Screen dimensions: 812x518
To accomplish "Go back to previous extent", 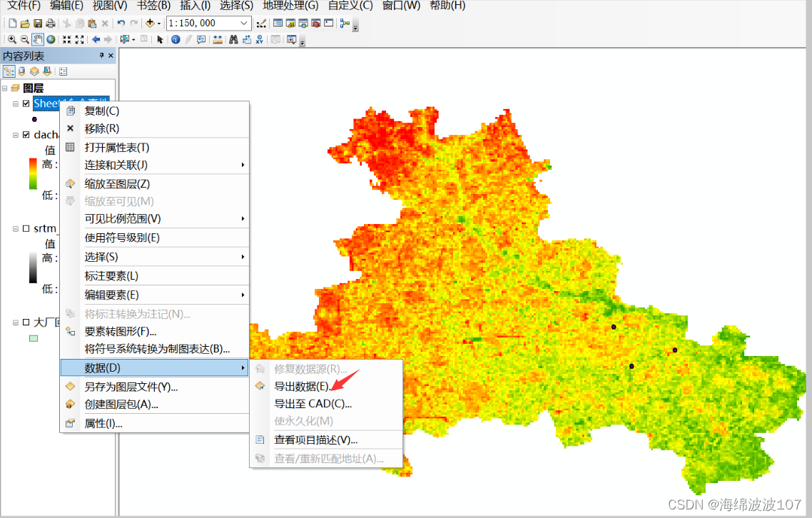I will [96, 39].
